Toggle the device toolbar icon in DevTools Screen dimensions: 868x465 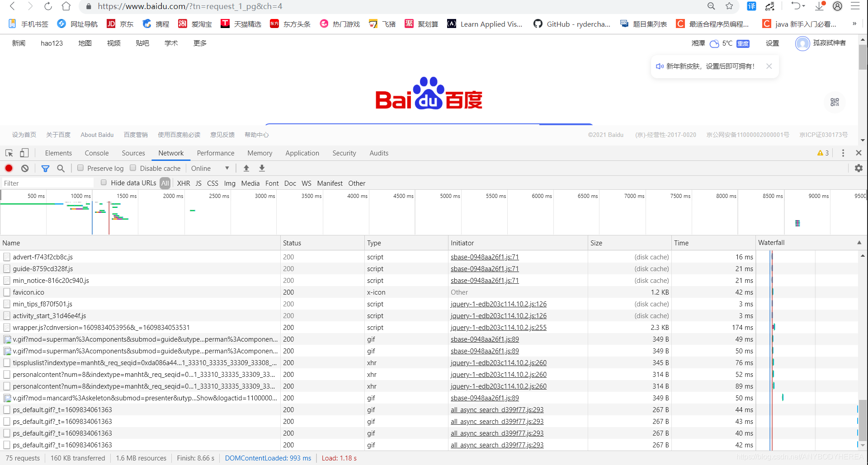point(24,153)
